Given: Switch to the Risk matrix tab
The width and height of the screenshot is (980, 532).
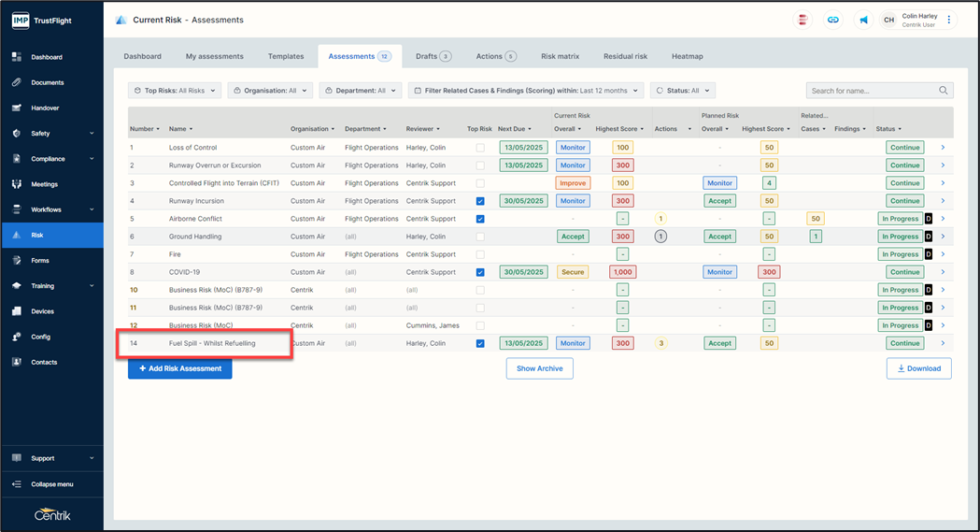Looking at the screenshot, I should tap(560, 56).
